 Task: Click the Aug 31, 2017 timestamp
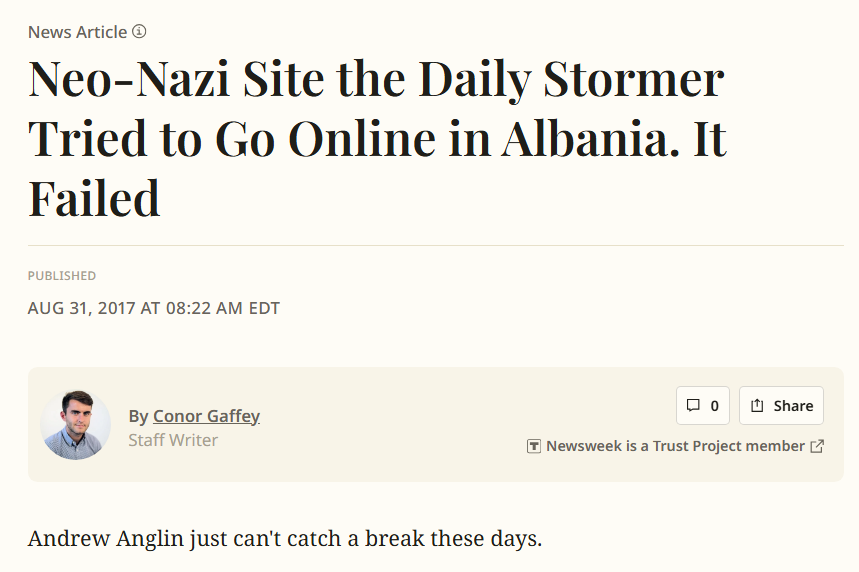tap(154, 308)
